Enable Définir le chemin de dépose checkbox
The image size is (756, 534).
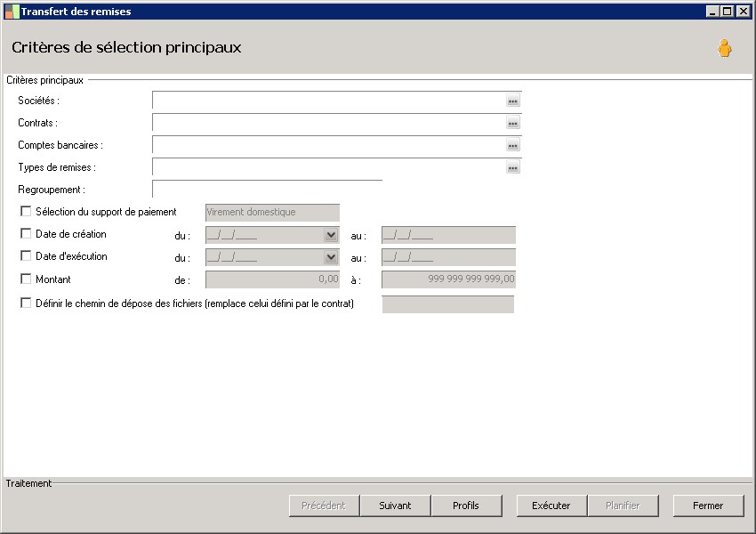[x=26, y=303]
